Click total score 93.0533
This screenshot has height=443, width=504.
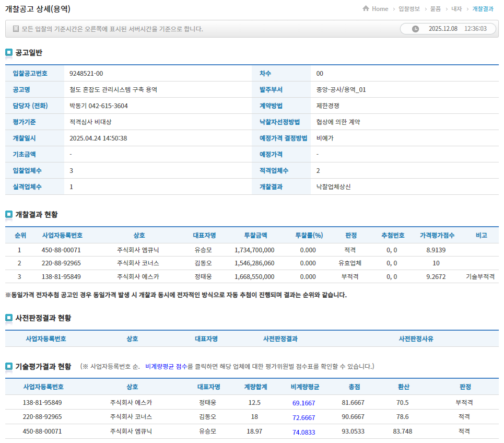click(x=353, y=431)
